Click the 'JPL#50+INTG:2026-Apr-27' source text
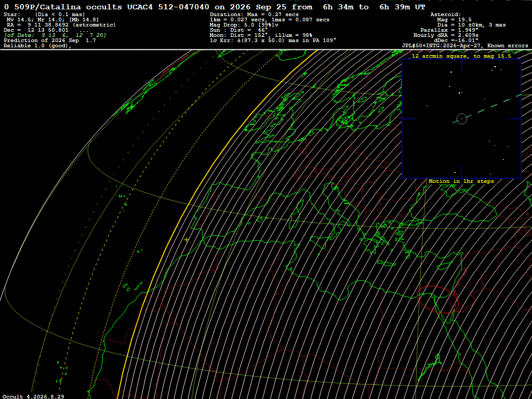Screen dimensions: 532x399 click(x=442, y=46)
